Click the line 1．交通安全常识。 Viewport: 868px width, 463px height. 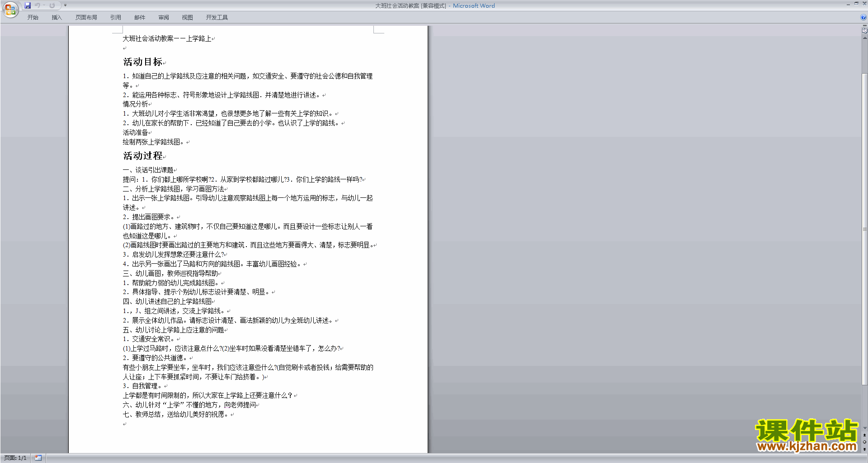[x=149, y=339]
